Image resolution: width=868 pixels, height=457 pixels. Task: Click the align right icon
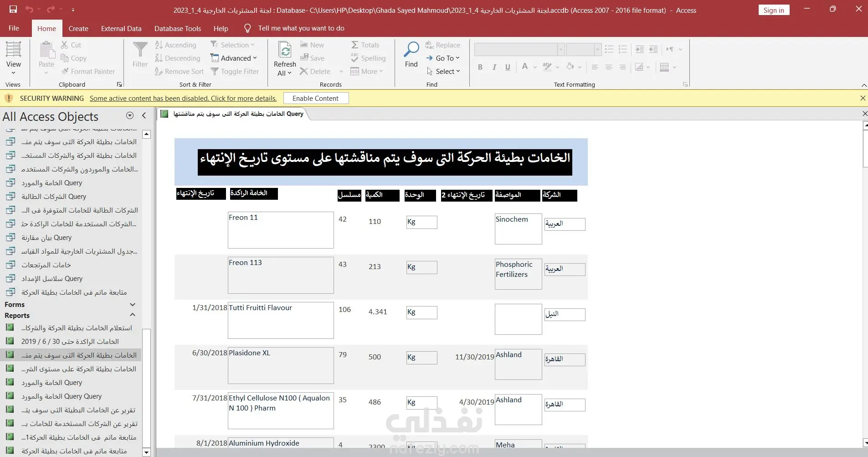point(622,67)
